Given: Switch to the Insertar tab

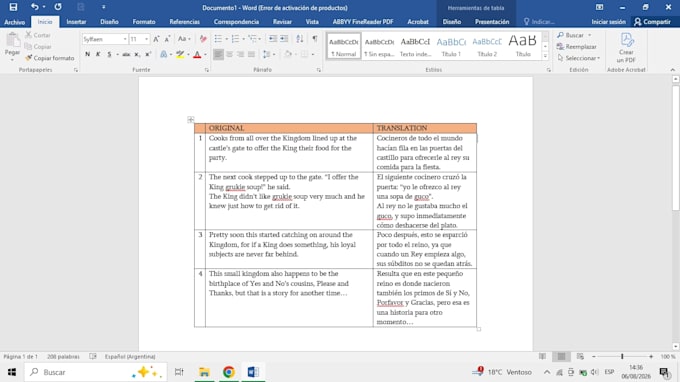Looking at the screenshot, I should coord(76,22).
